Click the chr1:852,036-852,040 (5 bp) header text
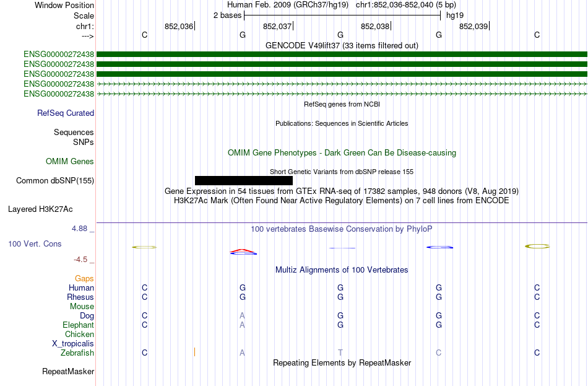Screen dimensions: 588x386 pyautogui.click(x=406, y=5)
